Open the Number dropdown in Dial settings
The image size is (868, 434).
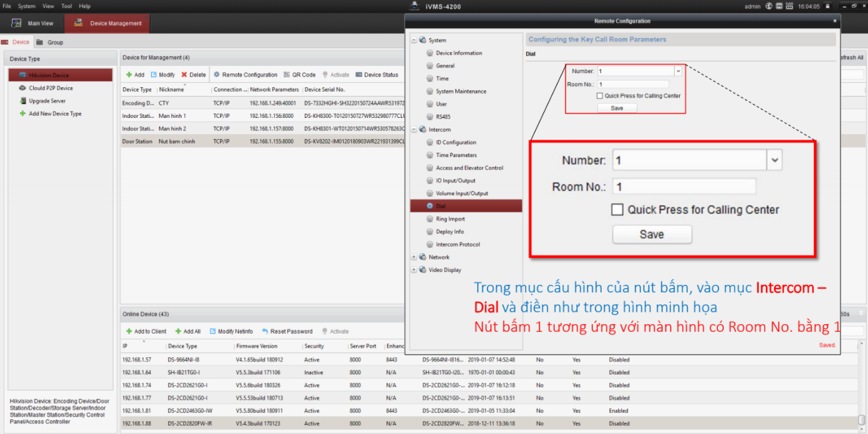point(677,70)
